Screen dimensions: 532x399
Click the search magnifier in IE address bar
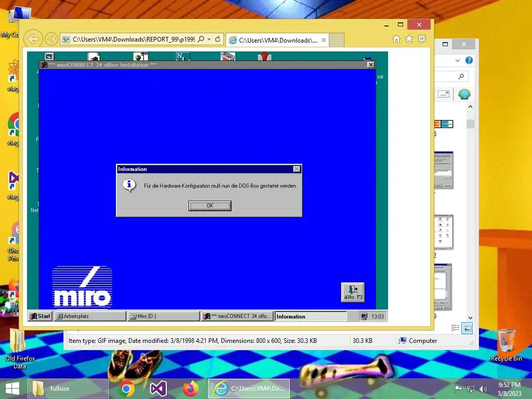point(201,39)
